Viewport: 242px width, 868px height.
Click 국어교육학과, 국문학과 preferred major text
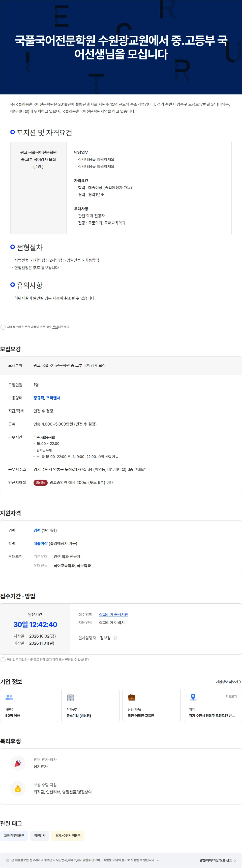72,565
